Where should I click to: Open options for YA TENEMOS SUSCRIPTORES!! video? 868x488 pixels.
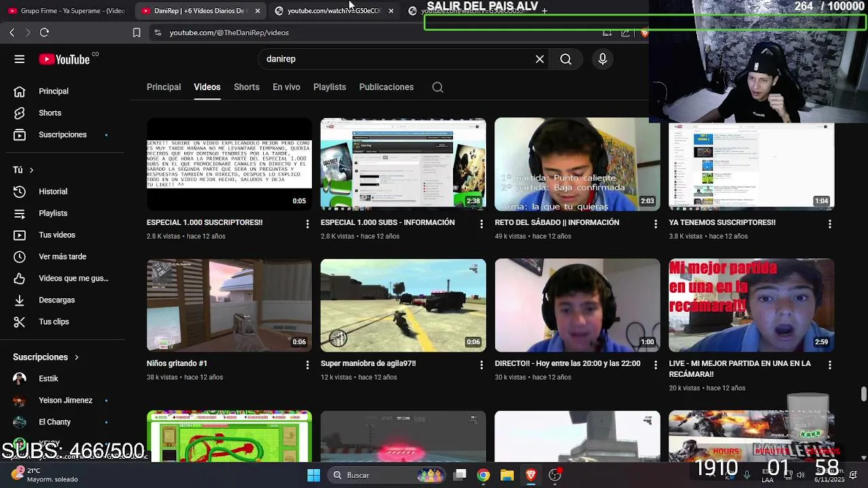pyautogui.click(x=829, y=224)
